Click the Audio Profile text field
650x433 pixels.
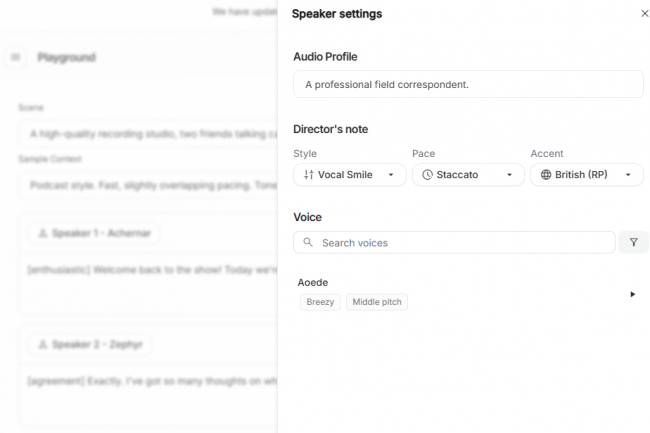click(468, 84)
